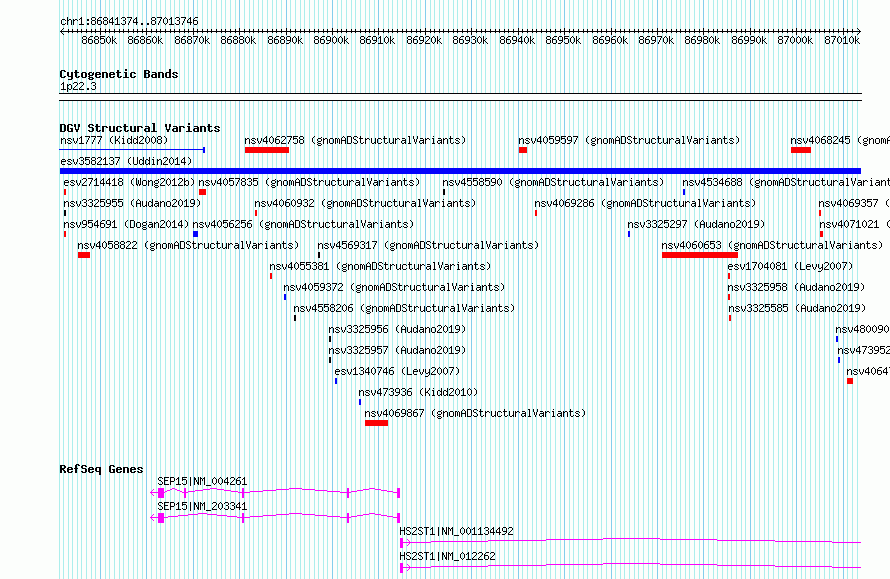The image size is (890, 579).
Task: Open nsv4059372 variant label
Action: pyautogui.click(x=394, y=287)
